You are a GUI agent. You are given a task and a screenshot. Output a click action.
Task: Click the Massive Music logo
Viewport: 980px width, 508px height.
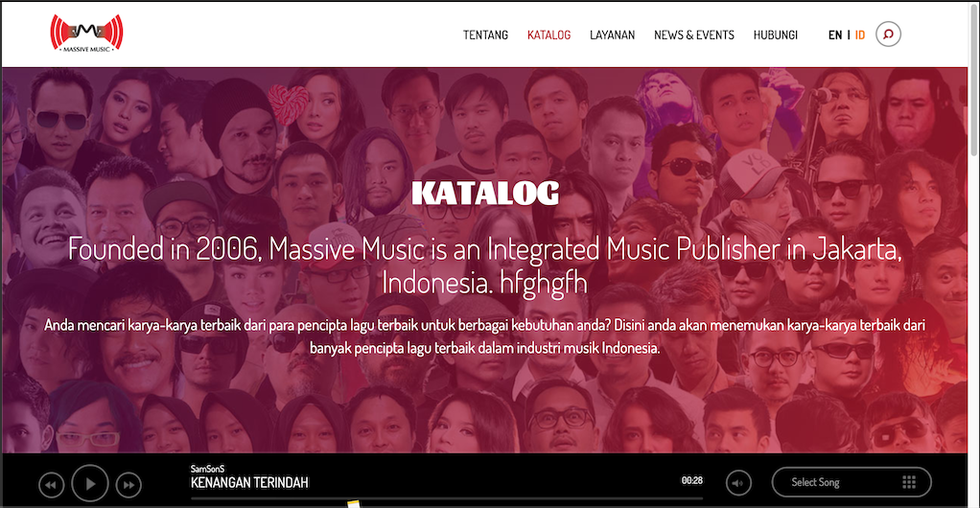87,34
